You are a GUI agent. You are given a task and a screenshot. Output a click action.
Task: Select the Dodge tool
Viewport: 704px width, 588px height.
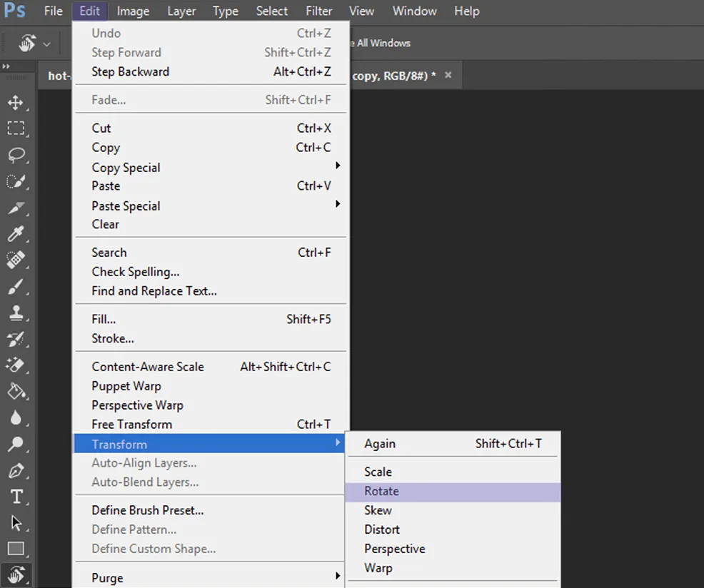(16, 444)
